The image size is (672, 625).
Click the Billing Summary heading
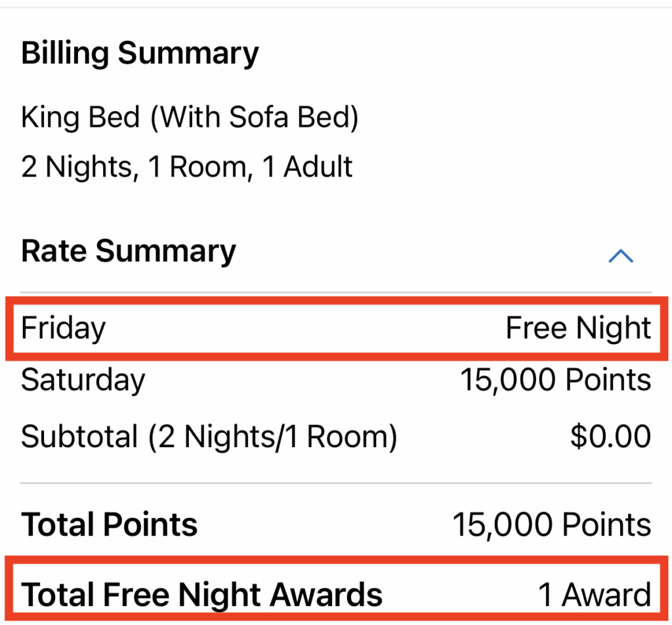tap(140, 53)
